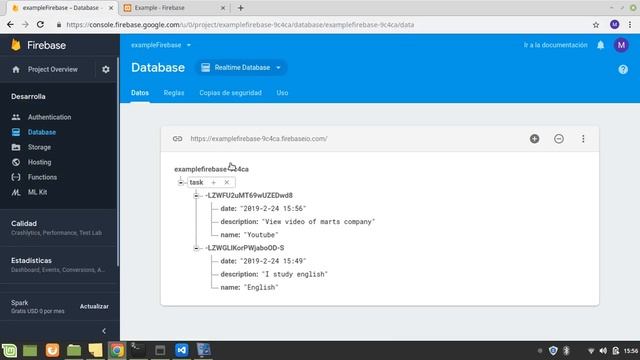Close the Example - Firebase browser tab
640x360 pixels.
[x=223, y=8]
